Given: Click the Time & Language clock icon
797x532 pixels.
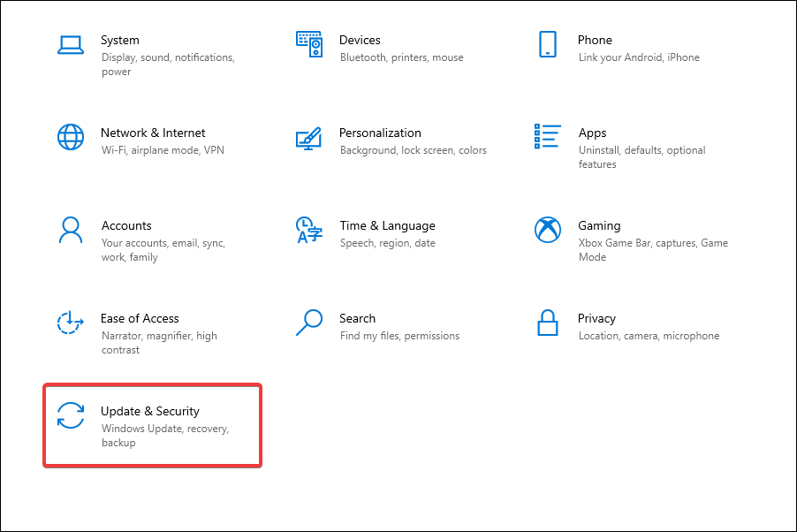Looking at the screenshot, I should (309, 230).
